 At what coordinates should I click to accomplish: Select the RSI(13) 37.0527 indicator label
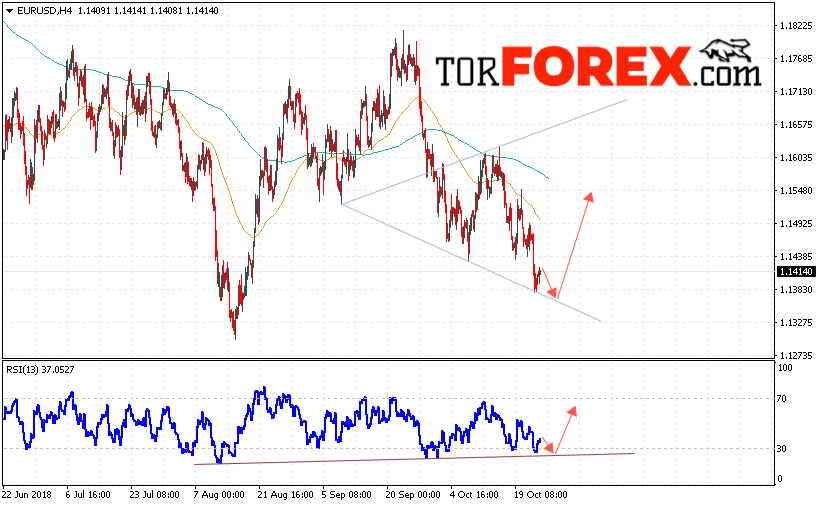pos(40,369)
